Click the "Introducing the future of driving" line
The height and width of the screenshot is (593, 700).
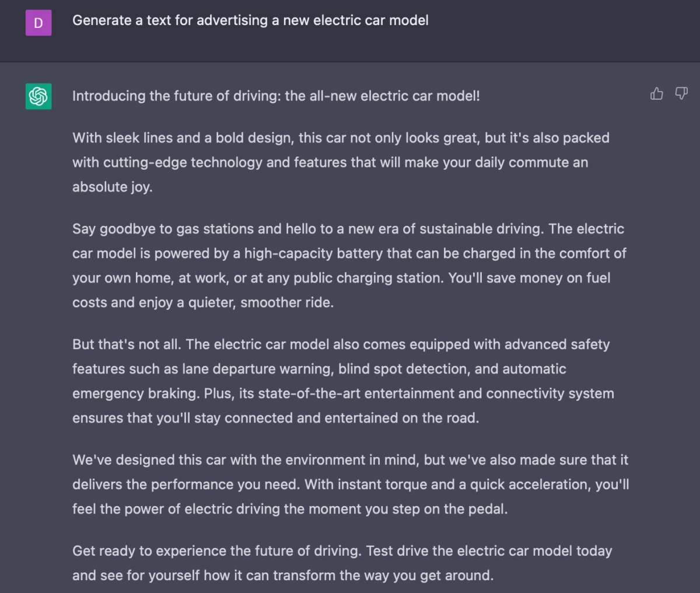coord(276,96)
